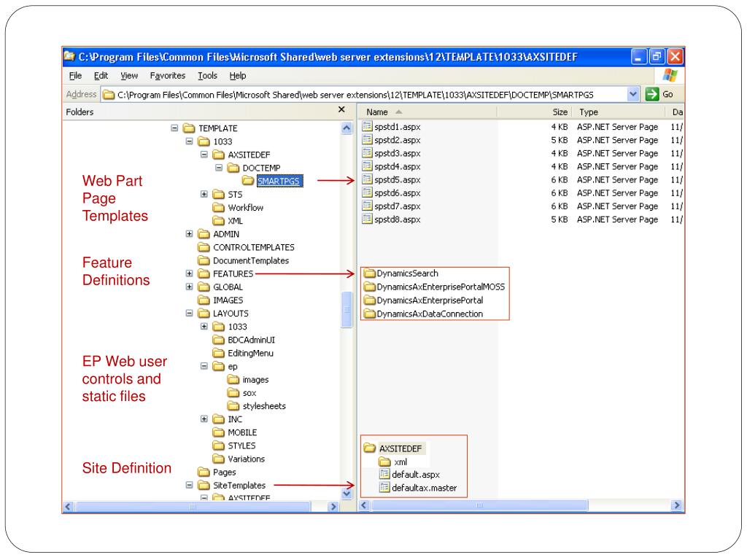The image size is (747, 560).
Task: Select the LAYOUTS folder label
Action: 231,314
